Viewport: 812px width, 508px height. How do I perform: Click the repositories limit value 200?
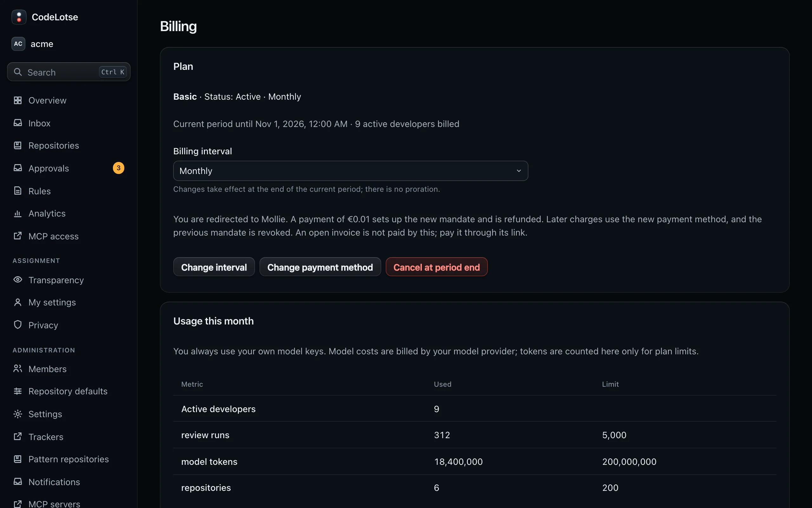(610, 488)
